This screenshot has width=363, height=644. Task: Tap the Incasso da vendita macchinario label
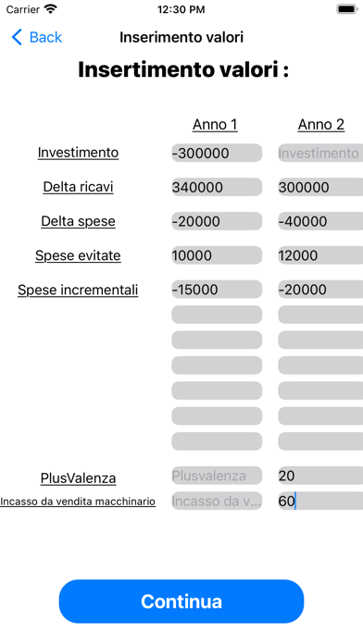pos(78,502)
